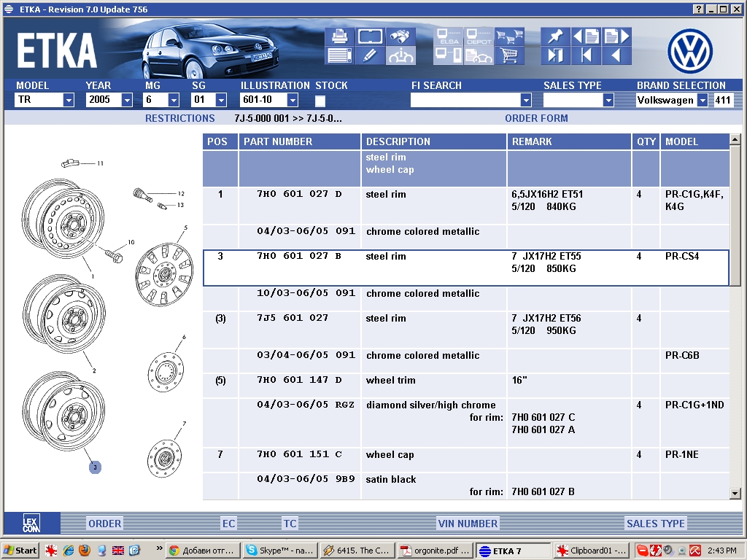The image size is (747, 560).
Task: Click the pushpin bookmark icon
Action: click(555, 36)
